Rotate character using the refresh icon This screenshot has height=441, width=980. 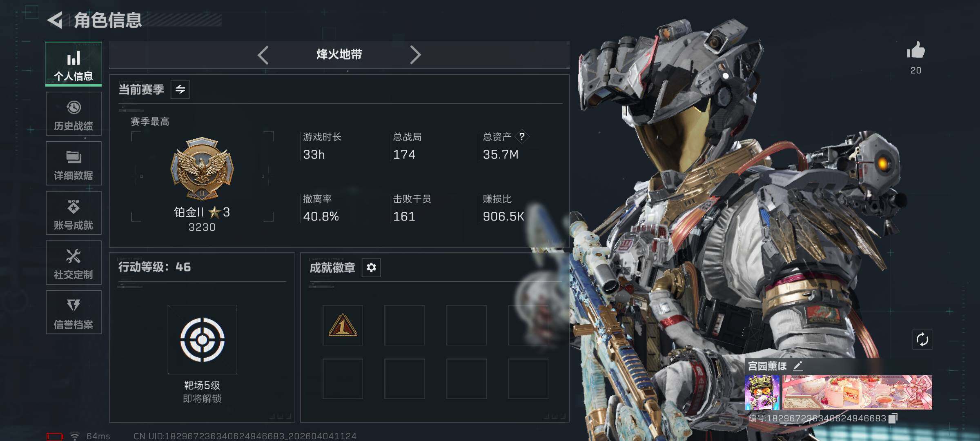tap(922, 339)
